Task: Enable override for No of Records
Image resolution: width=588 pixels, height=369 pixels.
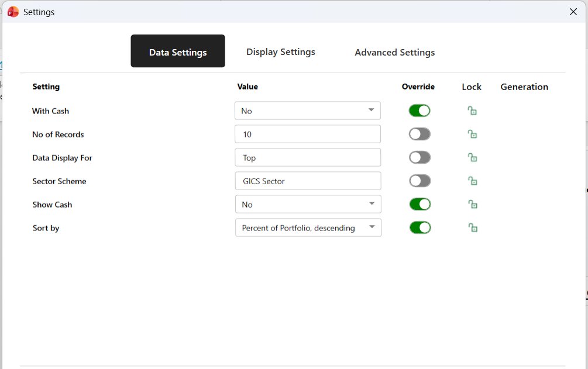Action: 419,134
